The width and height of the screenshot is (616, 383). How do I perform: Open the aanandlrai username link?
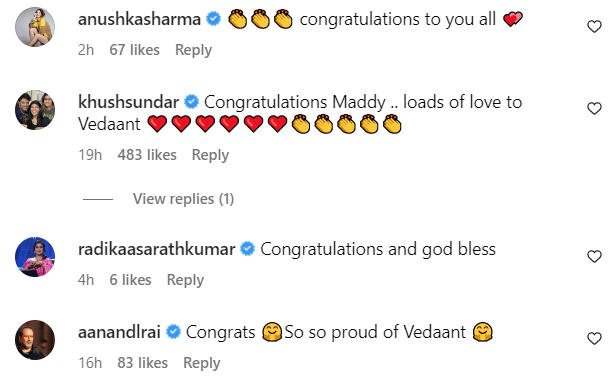coord(119,332)
